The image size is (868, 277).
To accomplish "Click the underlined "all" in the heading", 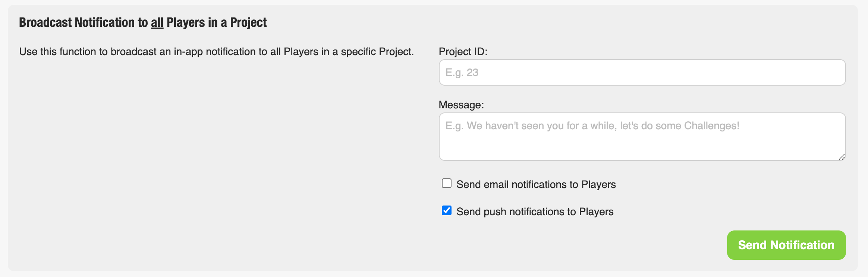I will point(157,22).
